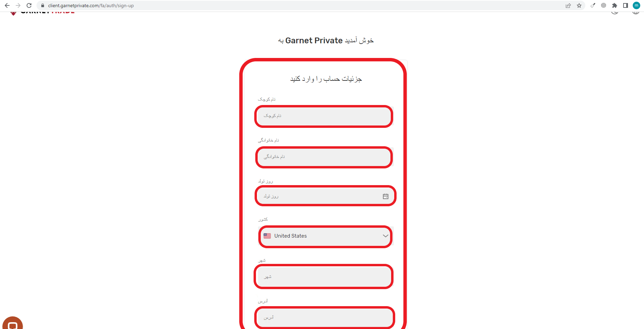Open the chat support bubble

click(13, 323)
